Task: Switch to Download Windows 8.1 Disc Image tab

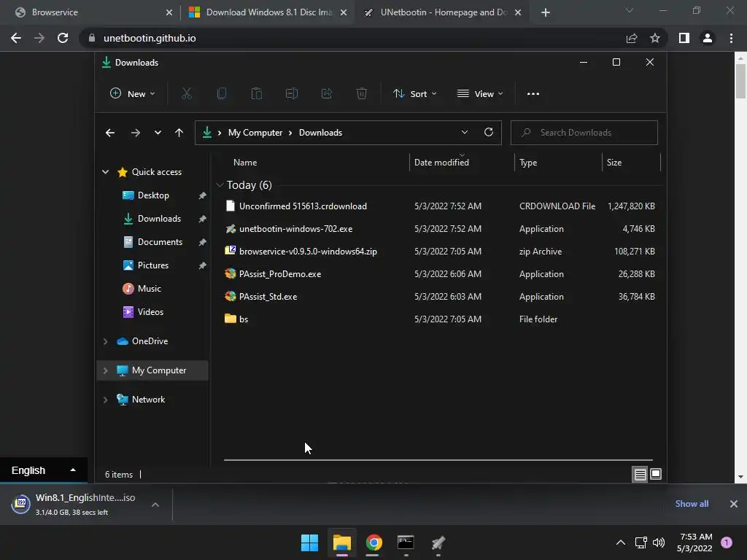Action: [268, 12]
